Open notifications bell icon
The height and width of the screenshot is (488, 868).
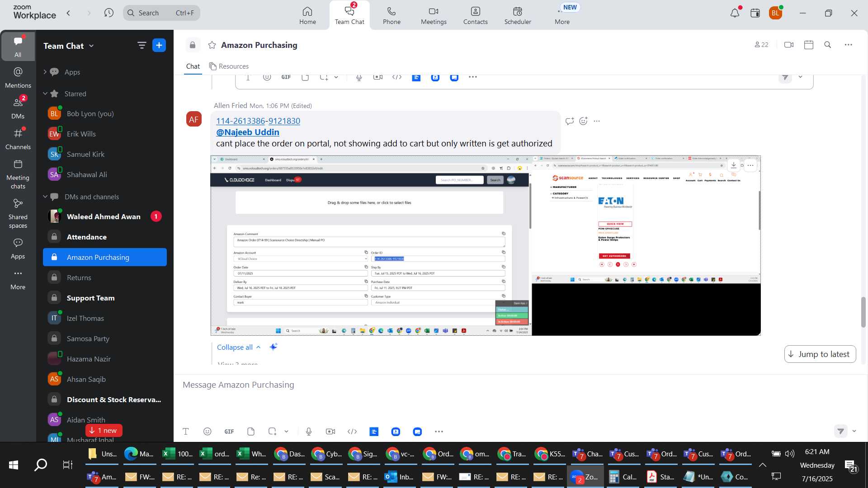click(x=735, y=13)
